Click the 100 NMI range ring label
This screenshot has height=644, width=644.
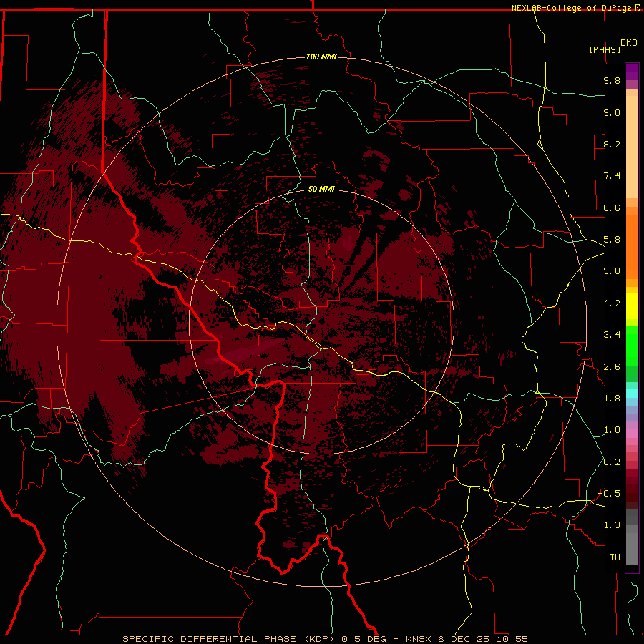pos(321,57)
